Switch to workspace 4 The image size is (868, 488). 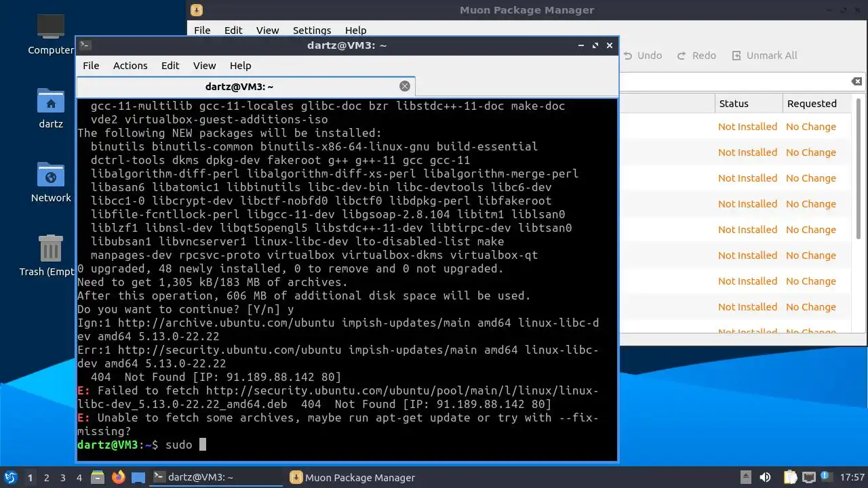79,477
